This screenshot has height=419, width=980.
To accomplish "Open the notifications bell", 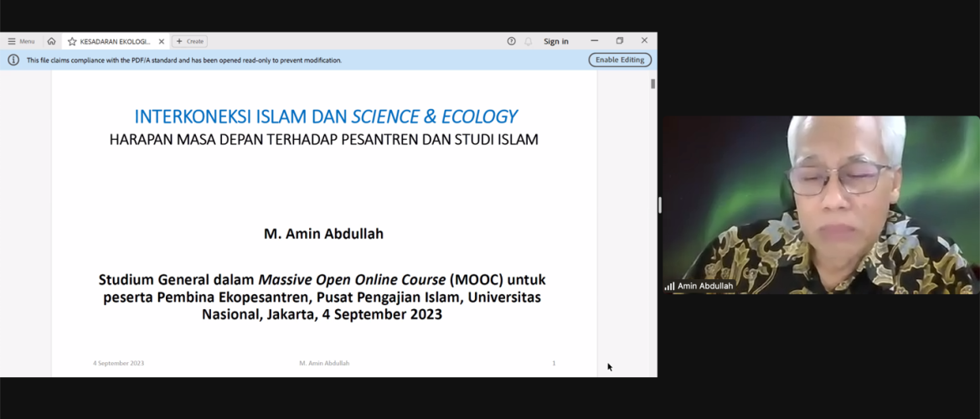I will [x=529, y=41].
